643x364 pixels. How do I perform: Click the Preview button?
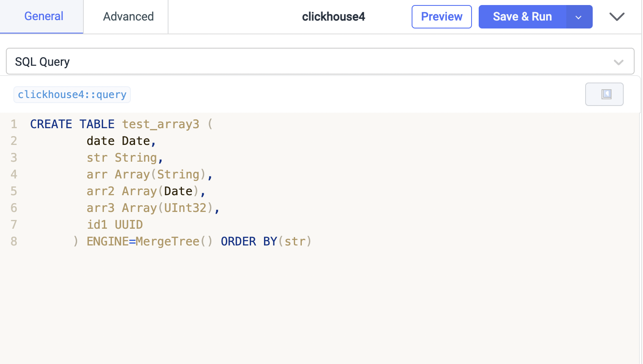coord(441,17)
